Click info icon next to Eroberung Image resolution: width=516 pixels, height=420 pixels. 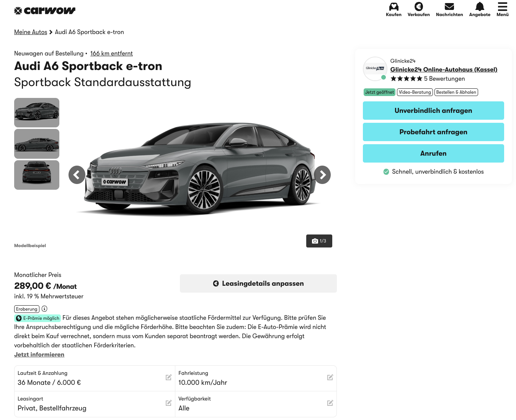click(44, 309)
